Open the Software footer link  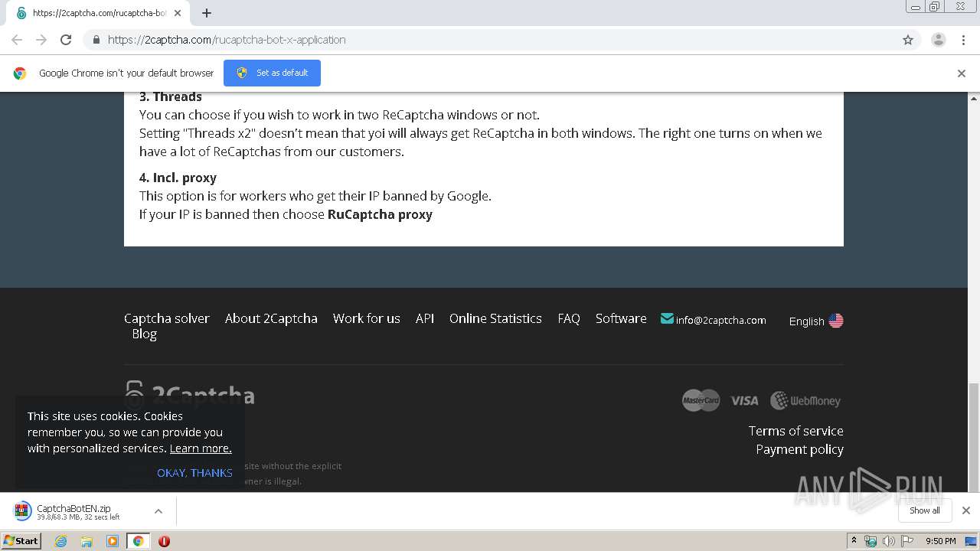(x=621, y=318)
